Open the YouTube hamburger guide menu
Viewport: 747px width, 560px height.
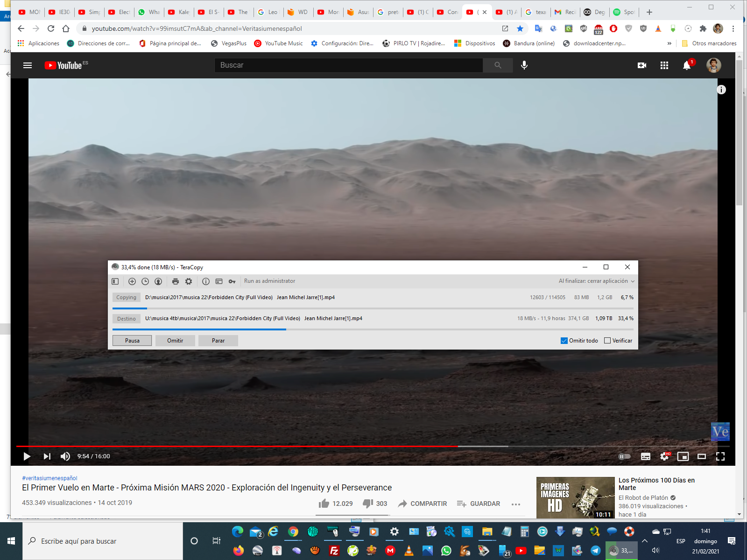point(28,65)
